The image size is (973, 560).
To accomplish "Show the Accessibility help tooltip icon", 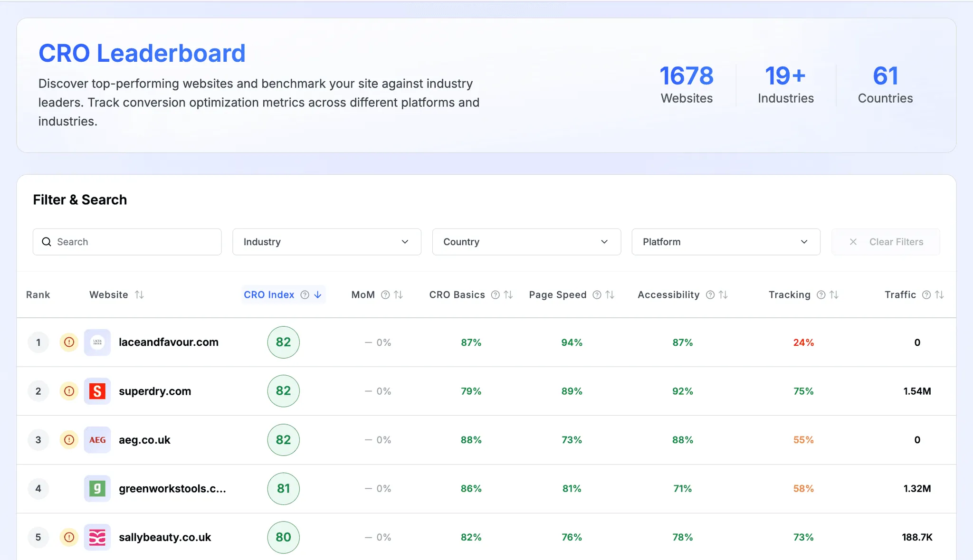I will tap(710, 295).
